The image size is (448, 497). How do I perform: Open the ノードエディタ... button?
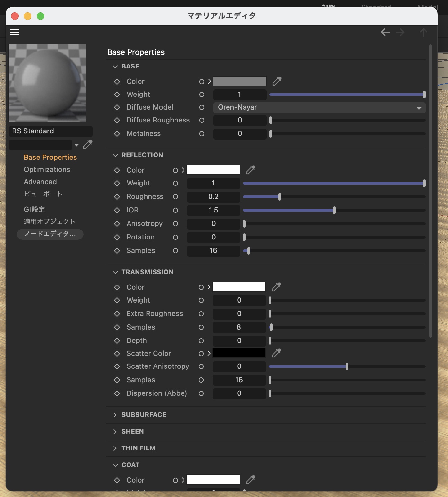click(x=50, y=234)
